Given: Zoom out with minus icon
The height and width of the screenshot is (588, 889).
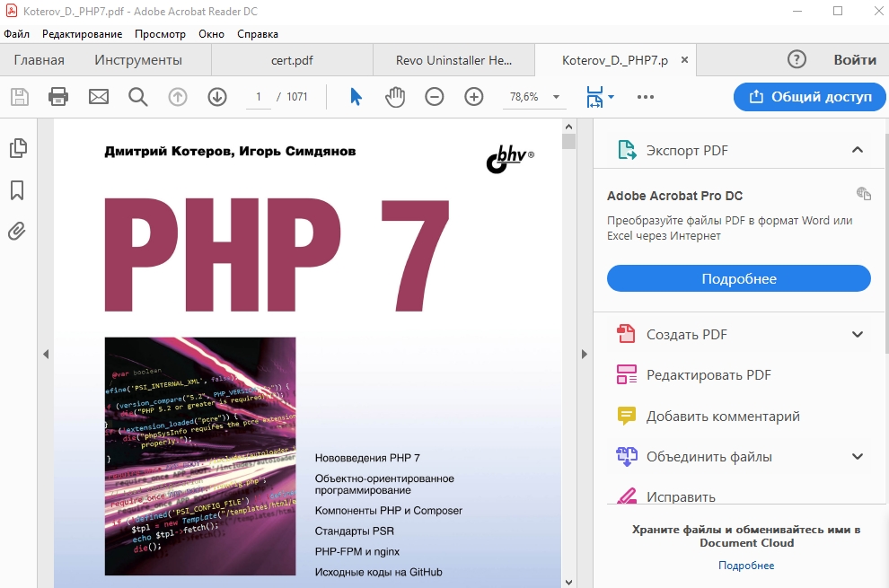Looking at the screenshot, I should pos(435,97).
